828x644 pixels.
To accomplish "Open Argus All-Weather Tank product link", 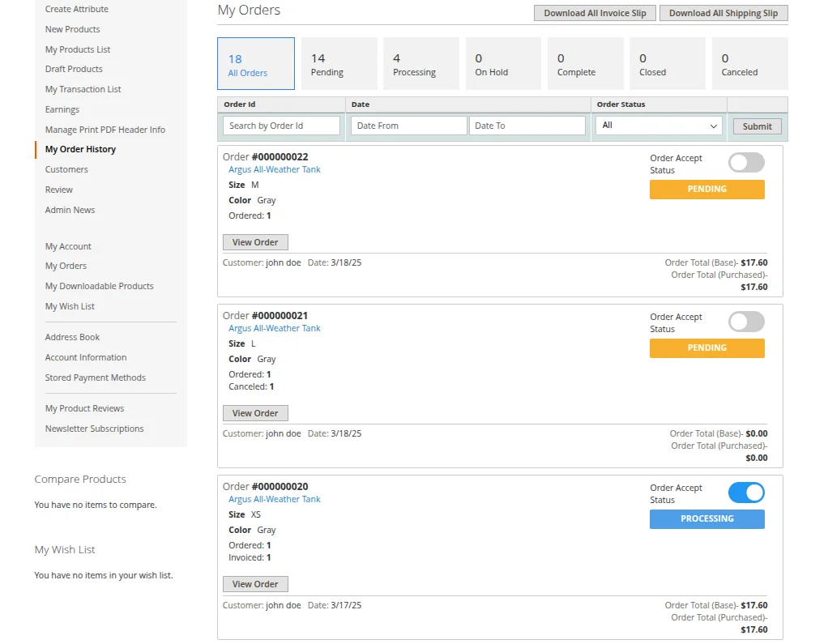I will 274,169.
